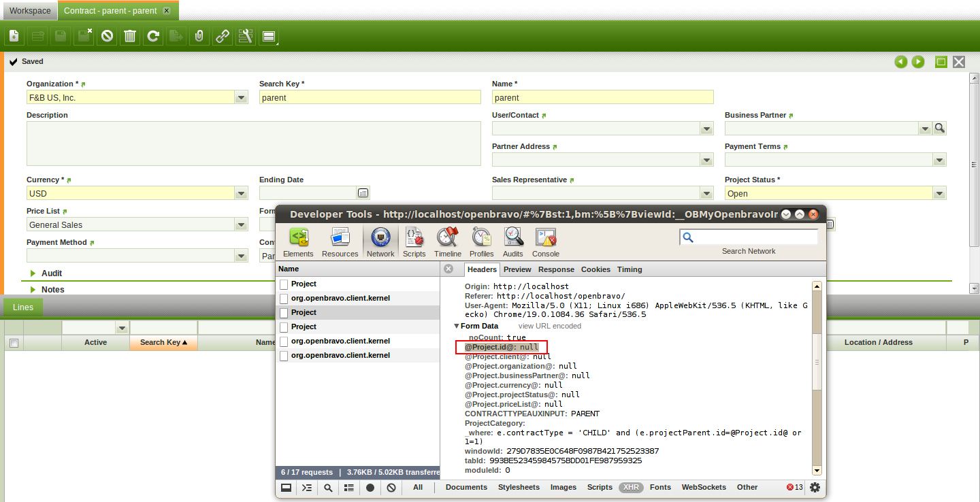Click the Delete record trash icon
980x502 pixels.
[129, 36]
